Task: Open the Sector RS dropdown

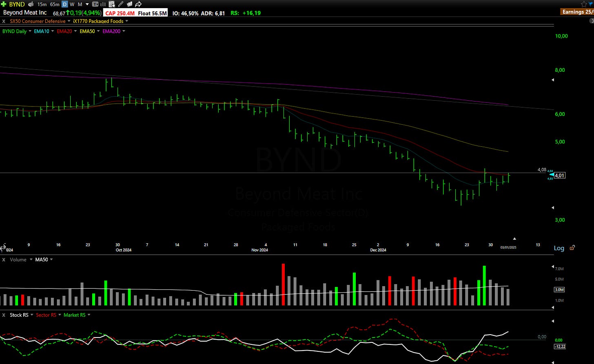Action: click(x=60, y=315)
